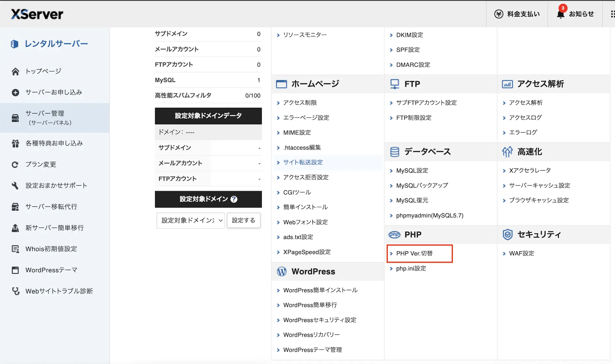Click the yen payment icon
615x364 pixels.
[x=499, y=14]
